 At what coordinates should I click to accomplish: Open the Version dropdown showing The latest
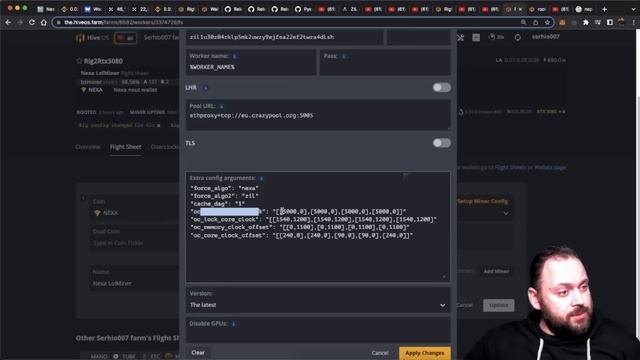pos(318,300)
